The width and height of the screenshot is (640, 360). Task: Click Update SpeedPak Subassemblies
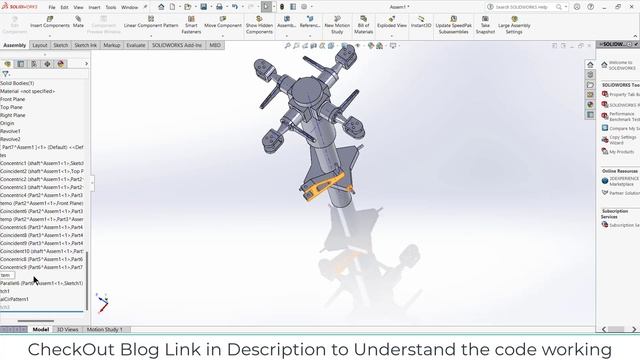tap(453, 25)
